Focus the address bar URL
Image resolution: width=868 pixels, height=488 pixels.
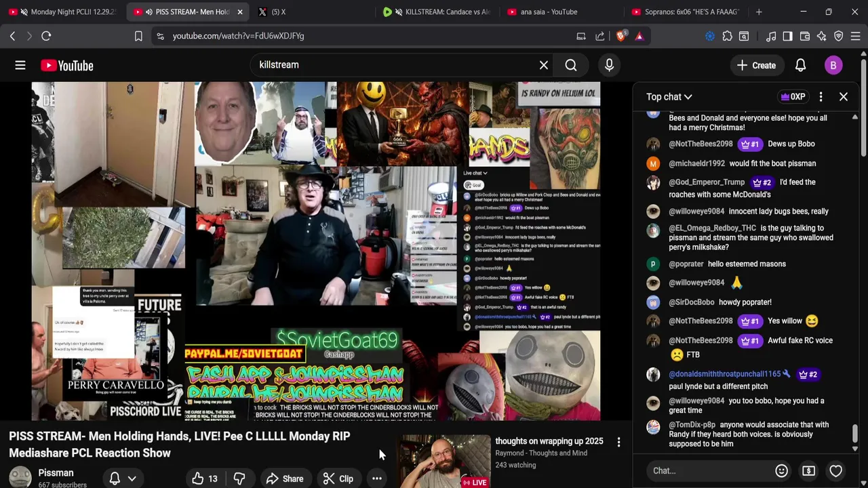[x=238, y=36]
